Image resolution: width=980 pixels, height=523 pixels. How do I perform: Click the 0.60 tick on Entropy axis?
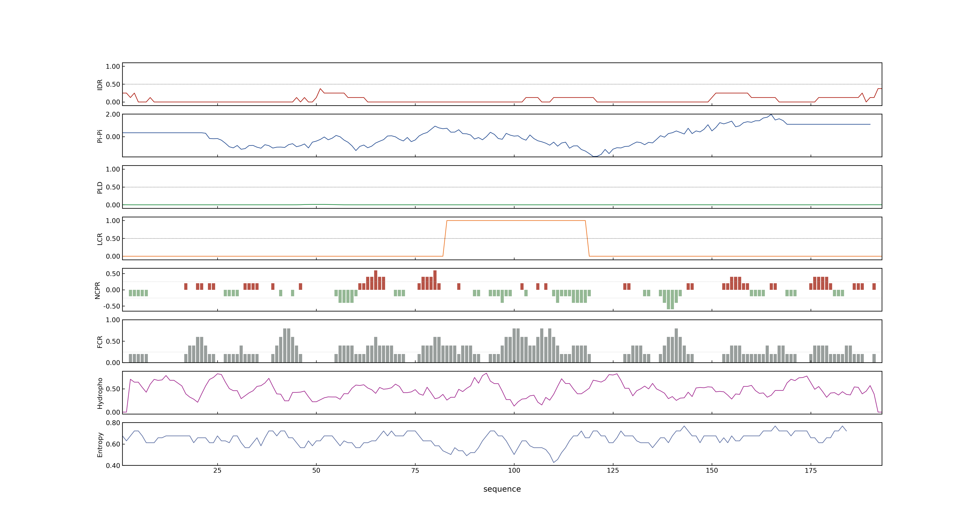click(113, 444)
